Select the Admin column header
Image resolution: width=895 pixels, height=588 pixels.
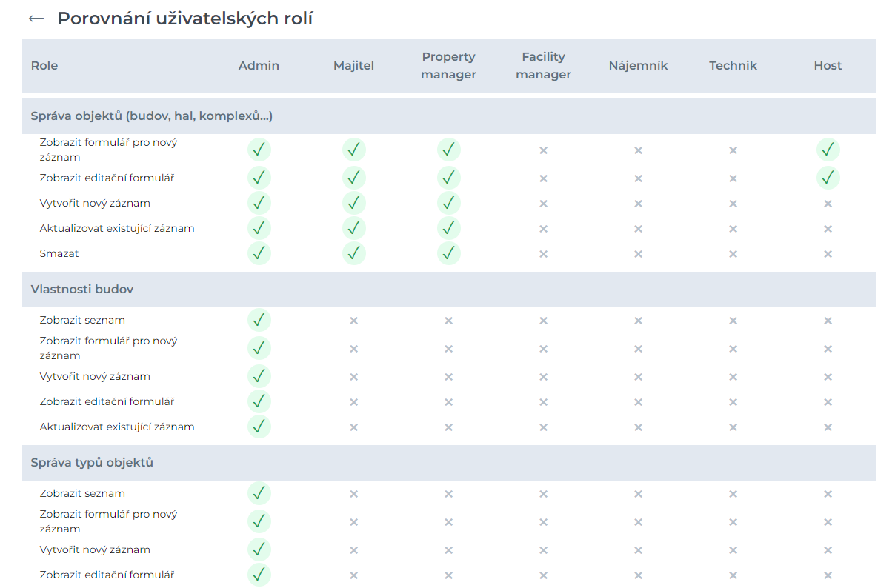(259, 65)
